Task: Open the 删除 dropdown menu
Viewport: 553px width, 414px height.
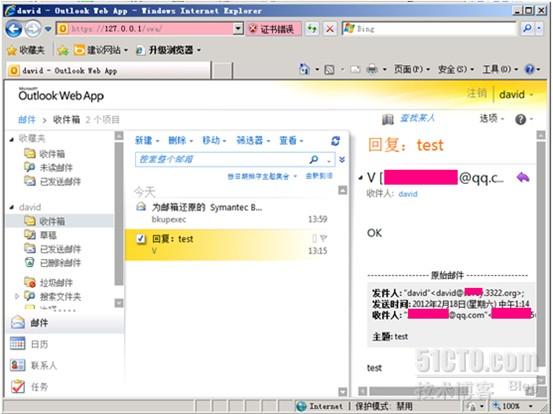Action: tap(181, 141)
